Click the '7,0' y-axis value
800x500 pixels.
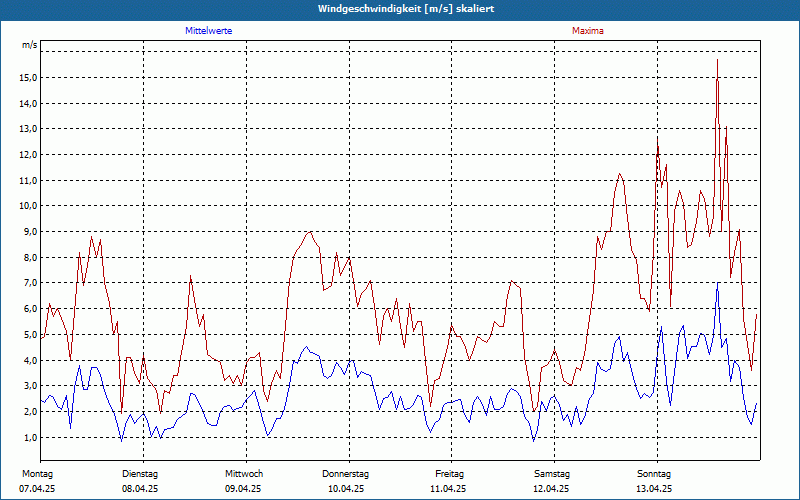point(29,283)
